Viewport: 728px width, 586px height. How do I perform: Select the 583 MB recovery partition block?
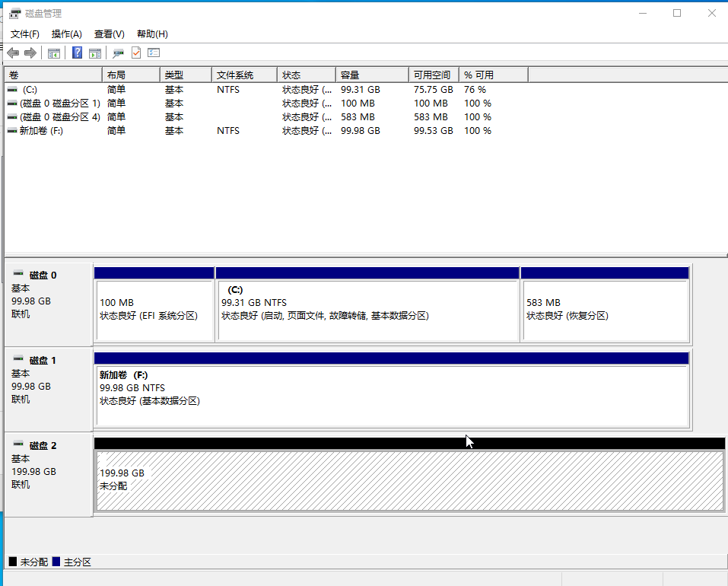(605, 310)
